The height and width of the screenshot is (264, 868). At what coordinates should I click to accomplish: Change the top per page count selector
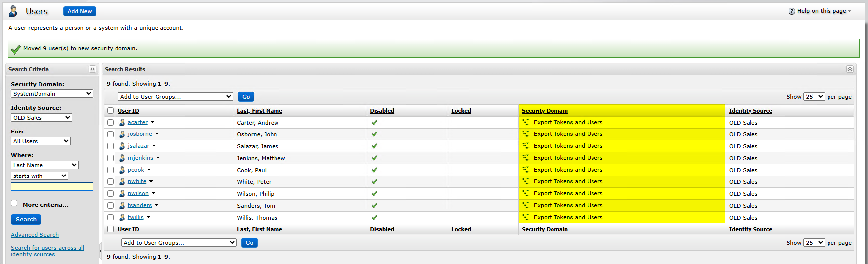814,97
